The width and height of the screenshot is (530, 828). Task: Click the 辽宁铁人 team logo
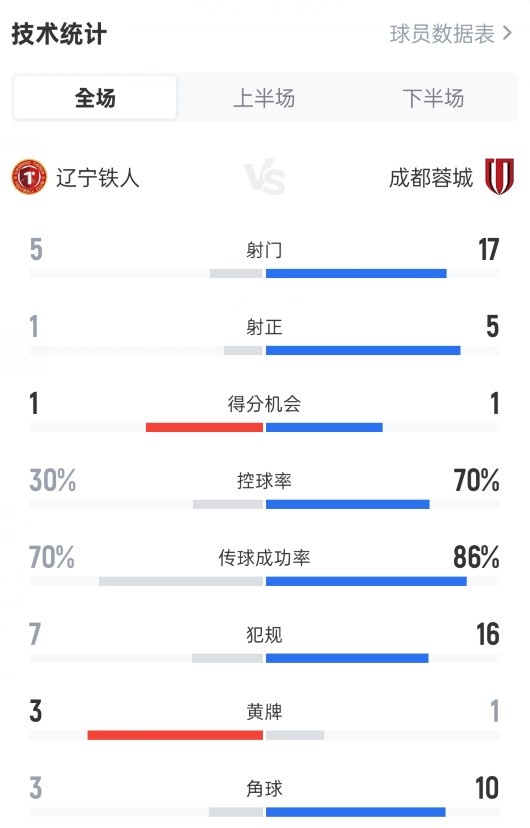pyautogui.click(x=29, y=177)
